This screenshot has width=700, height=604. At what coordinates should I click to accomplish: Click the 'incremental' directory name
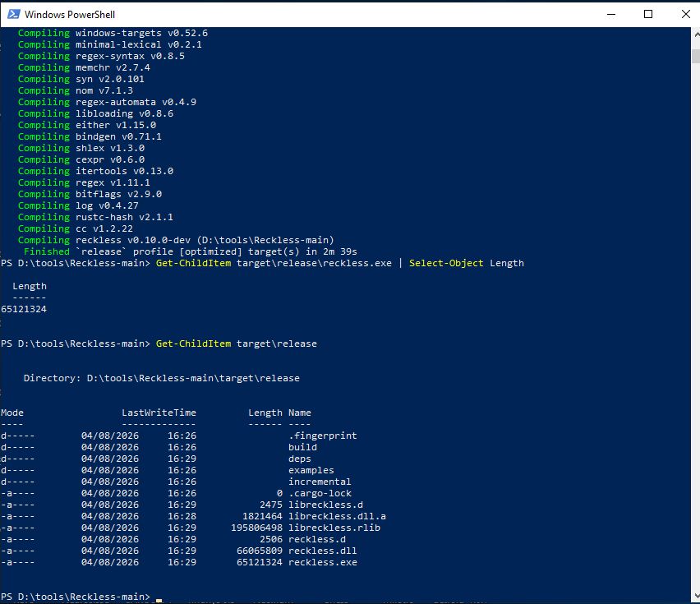[x=320, y=482]
